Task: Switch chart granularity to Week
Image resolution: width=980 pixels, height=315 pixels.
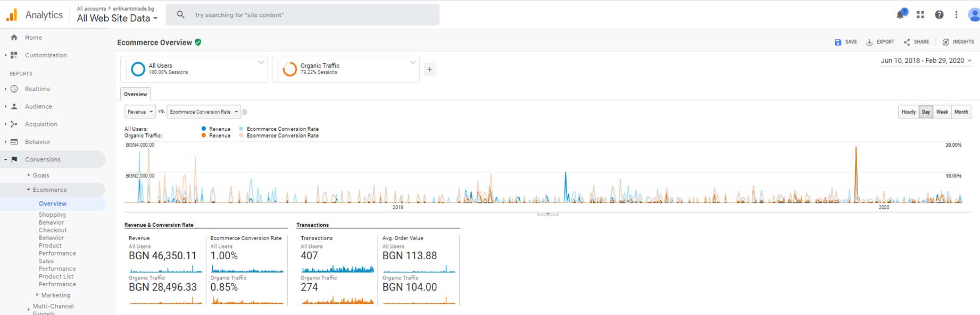Action: point(942,112)
